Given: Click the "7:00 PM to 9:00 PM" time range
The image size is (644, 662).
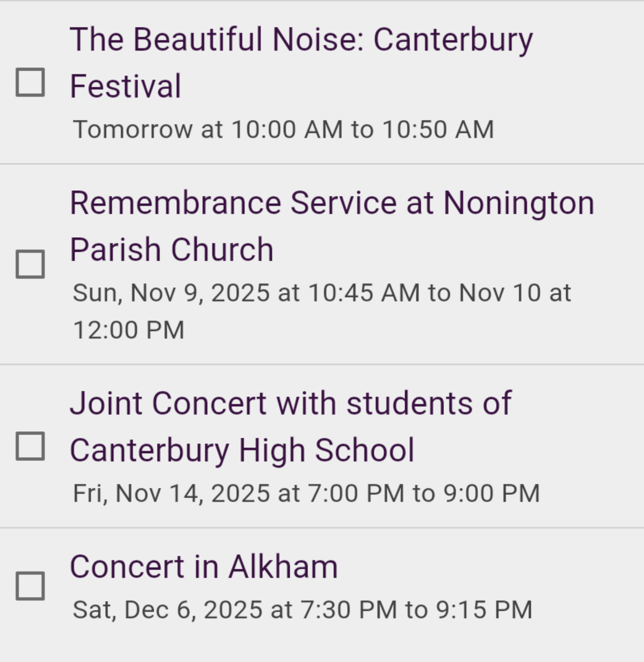Looking at the screenshot, I should click(423, 494).
